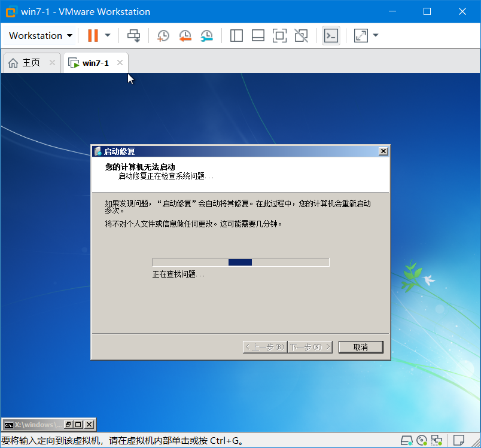The width and height of the screenshot is (481, 448).
Task: Close the win7-1 tab
Action: [x=120, y=63]
